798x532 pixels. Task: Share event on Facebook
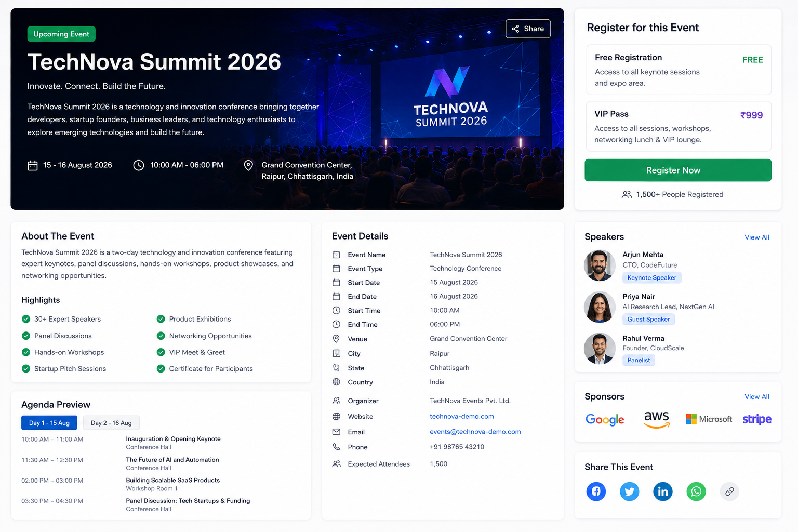coord(596,491)
